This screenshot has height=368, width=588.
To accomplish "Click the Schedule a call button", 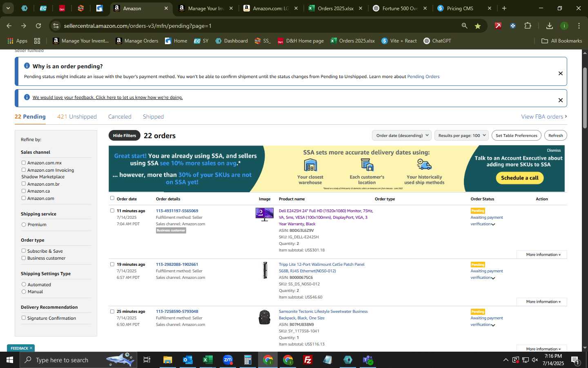I will point(519,178).
